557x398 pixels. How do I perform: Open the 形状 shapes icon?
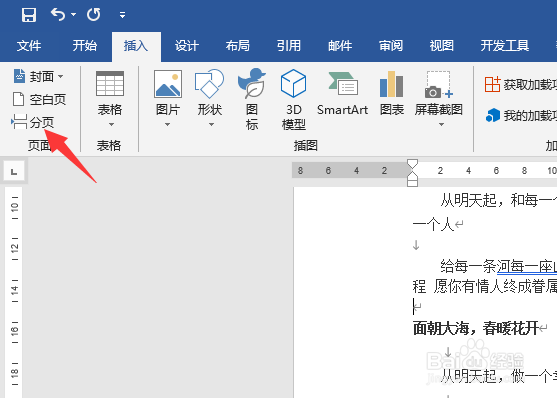(209, 84)
